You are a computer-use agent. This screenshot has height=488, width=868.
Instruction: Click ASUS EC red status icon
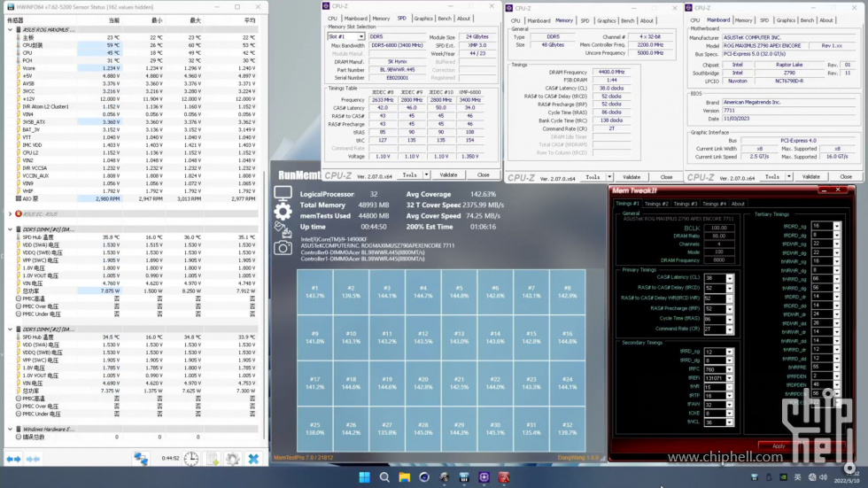[19, 213]
